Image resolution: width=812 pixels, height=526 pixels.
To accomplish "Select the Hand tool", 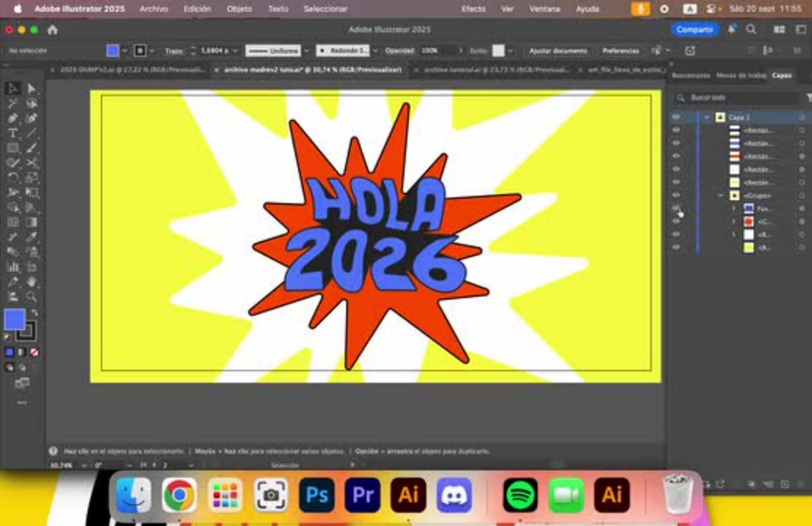I will click(x=31, y=281).
